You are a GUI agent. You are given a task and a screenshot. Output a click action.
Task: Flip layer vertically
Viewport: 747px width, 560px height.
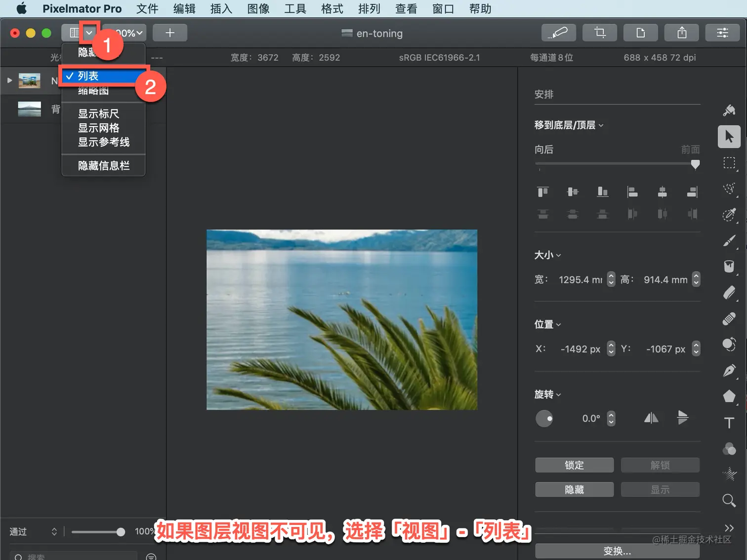[682, 418]
